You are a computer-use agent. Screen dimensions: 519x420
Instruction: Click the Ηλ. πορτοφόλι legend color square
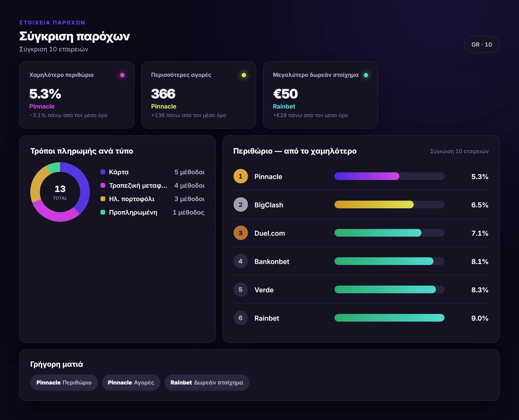(x=103, y=199)
